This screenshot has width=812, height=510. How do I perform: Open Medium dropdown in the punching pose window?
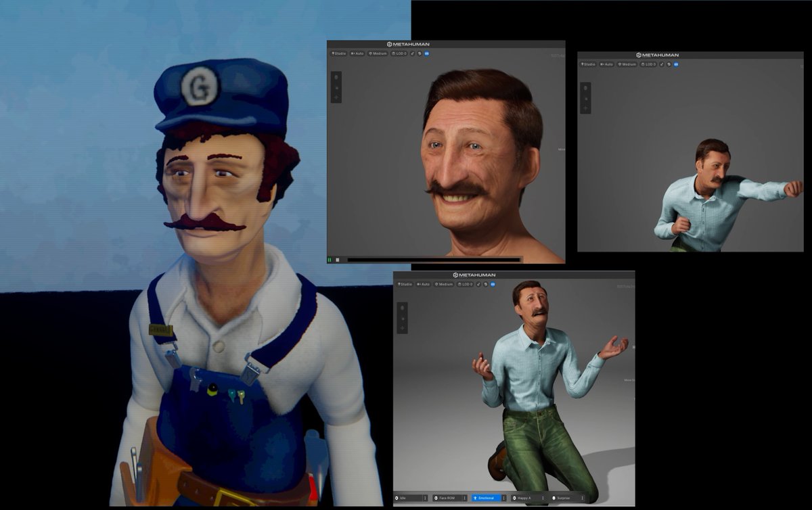click(x=627, y=64)
